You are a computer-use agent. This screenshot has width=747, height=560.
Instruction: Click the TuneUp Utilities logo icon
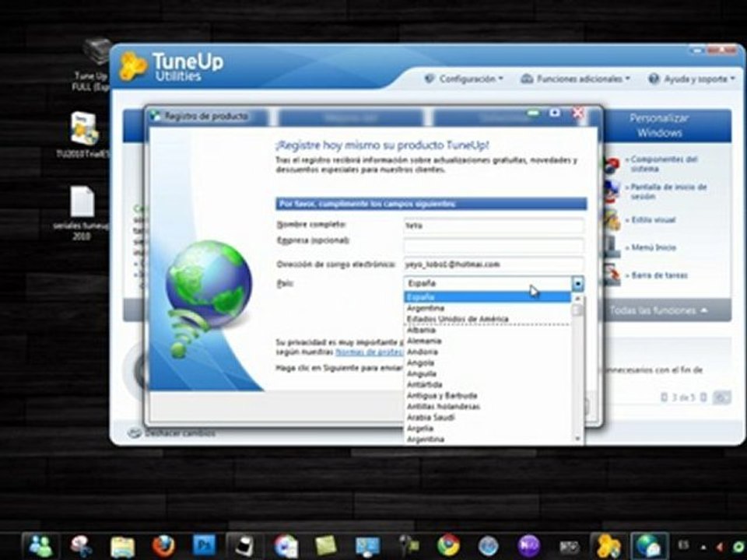coord(132,65)
